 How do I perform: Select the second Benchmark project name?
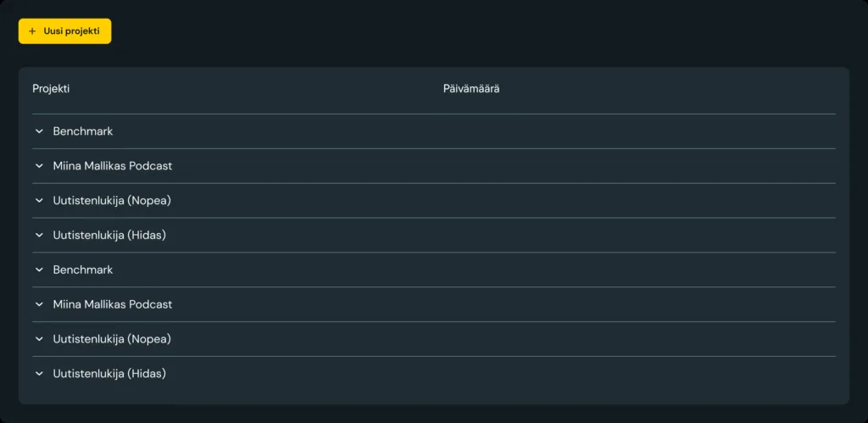83,270
